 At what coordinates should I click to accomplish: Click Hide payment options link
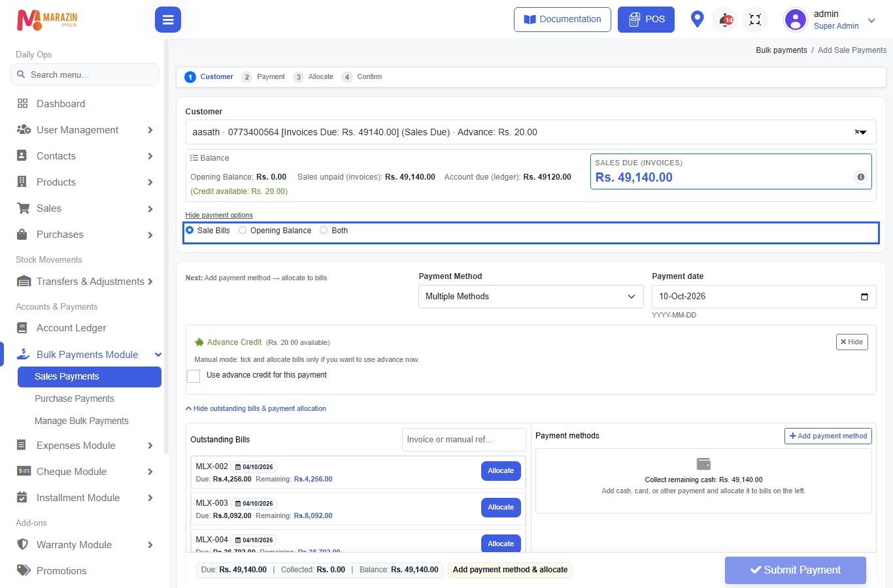[x=219, y=215]
